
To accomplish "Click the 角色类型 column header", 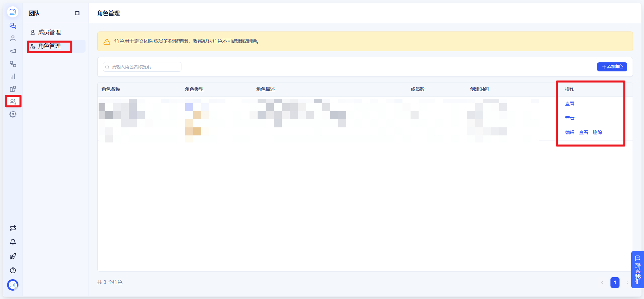I will point(194,89).
